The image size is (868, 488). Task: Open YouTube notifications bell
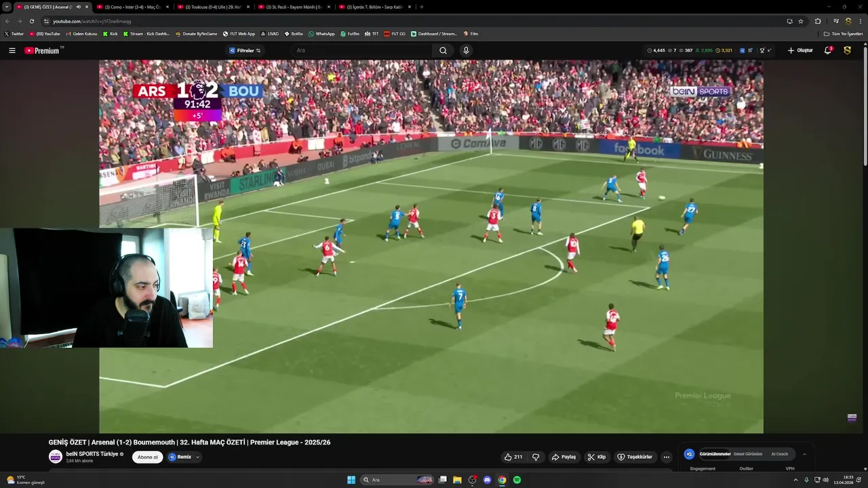(x=828, y=50)
